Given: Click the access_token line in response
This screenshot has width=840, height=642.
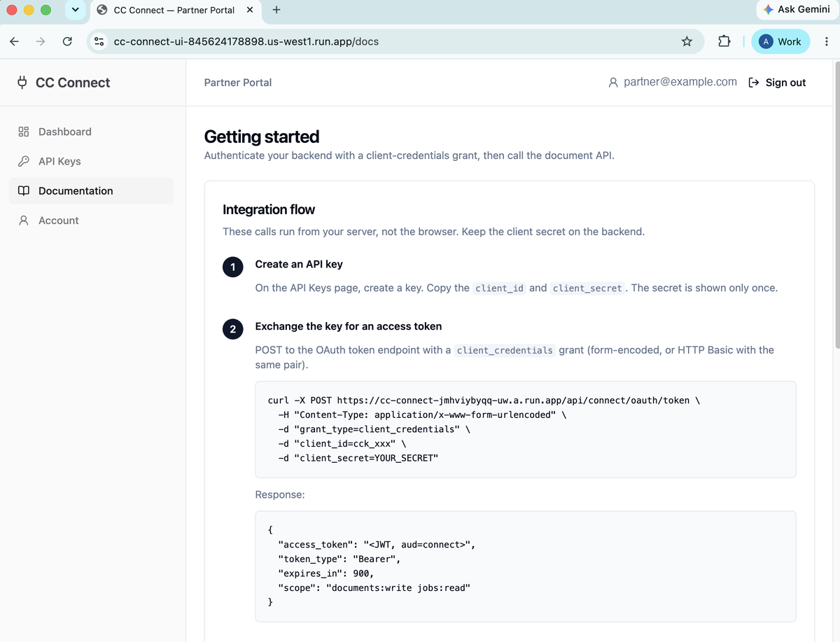Looking at the screenshot, I should (377, 545).
